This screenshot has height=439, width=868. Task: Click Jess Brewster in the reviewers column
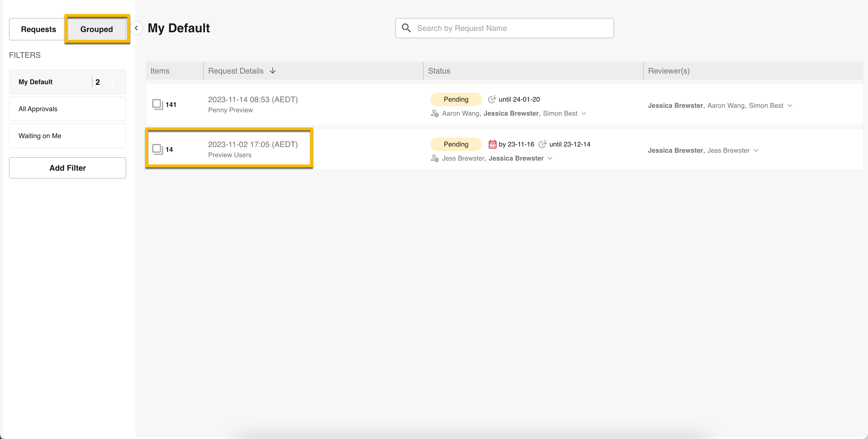point(728,150)
